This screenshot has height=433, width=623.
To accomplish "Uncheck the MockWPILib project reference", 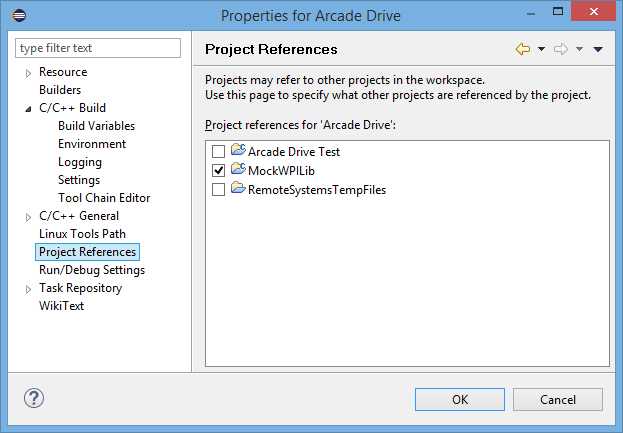I will [x=219, y=171].
